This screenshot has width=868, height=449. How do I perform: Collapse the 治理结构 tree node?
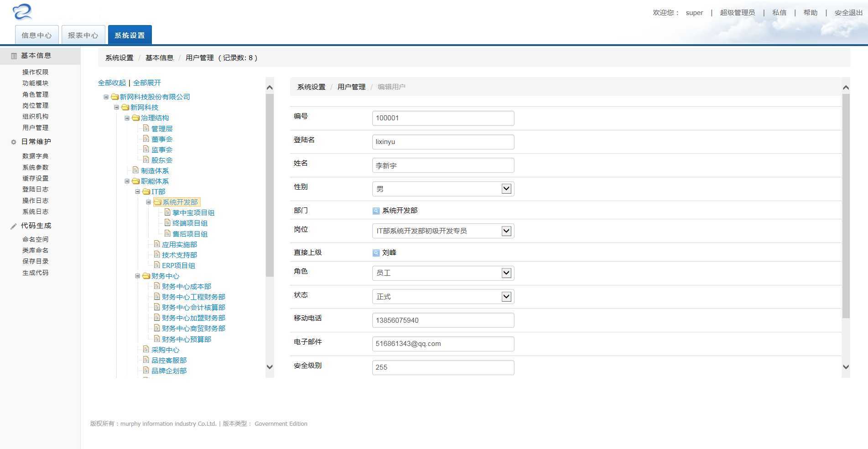[x=127, y=118]
